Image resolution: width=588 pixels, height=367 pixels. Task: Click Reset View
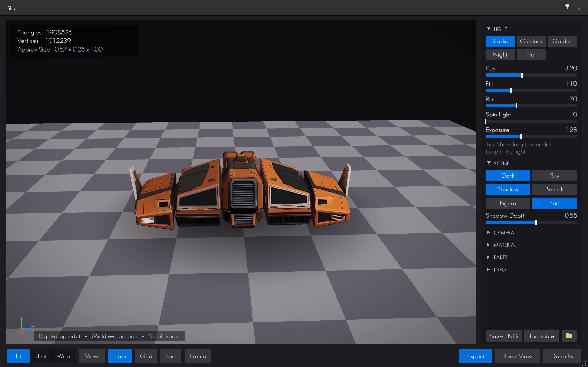(x=517, y=356)
